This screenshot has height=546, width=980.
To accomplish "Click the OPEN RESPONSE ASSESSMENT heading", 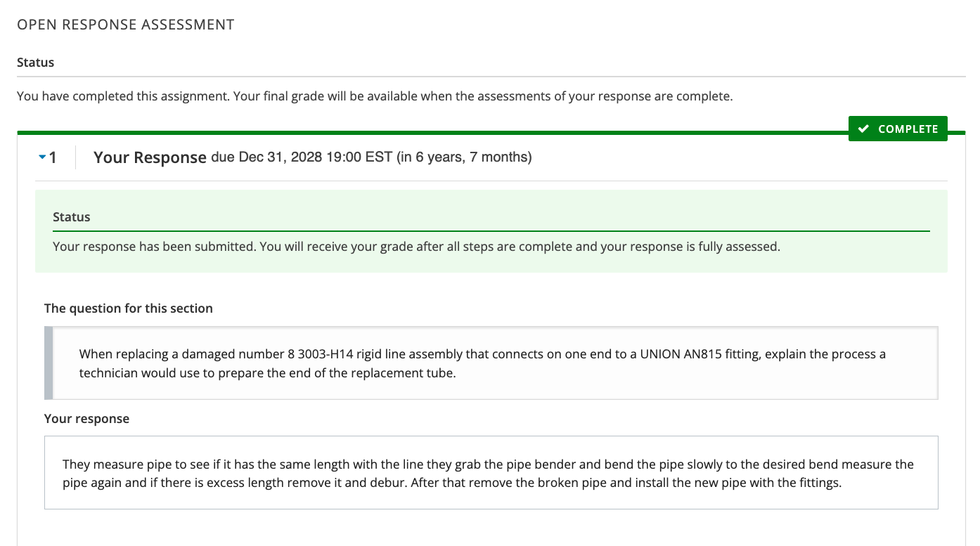I will 125,24.
